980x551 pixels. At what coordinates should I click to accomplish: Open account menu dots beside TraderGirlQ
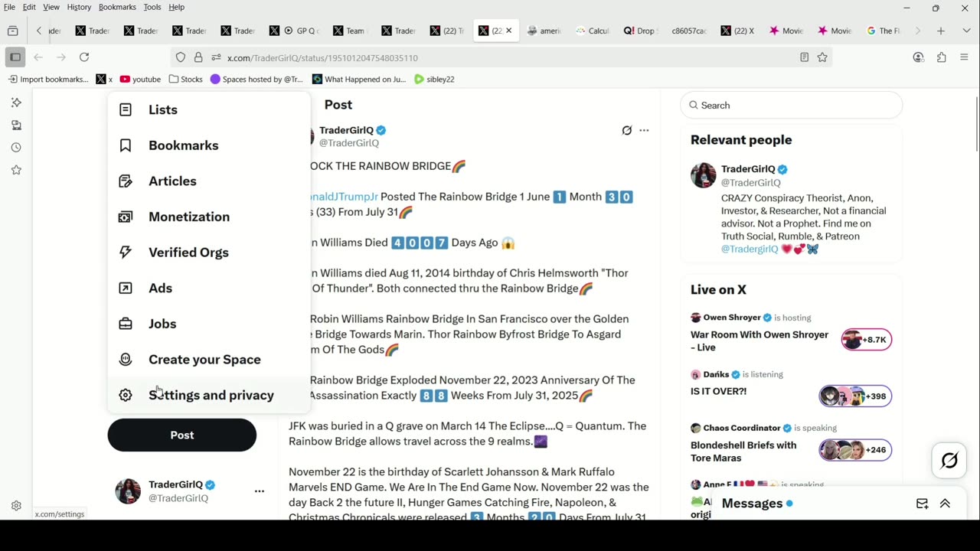(260, 491)
